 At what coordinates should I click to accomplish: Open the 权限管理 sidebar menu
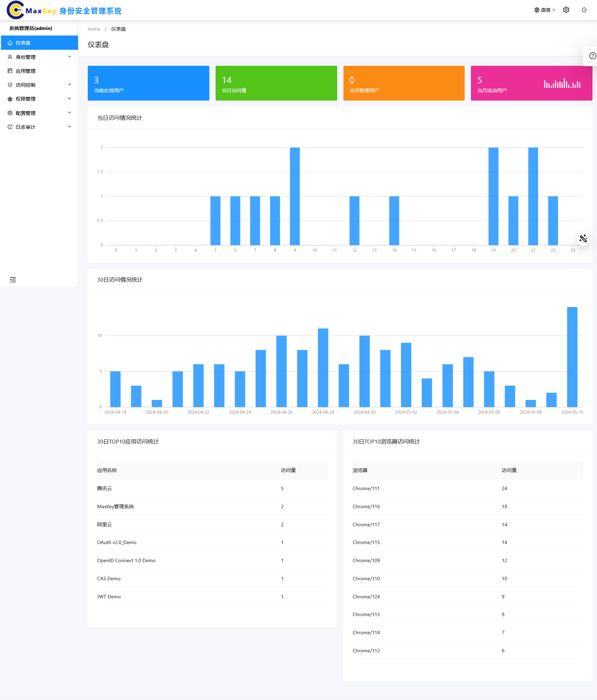pyautogui.click(x=25, y=99)
